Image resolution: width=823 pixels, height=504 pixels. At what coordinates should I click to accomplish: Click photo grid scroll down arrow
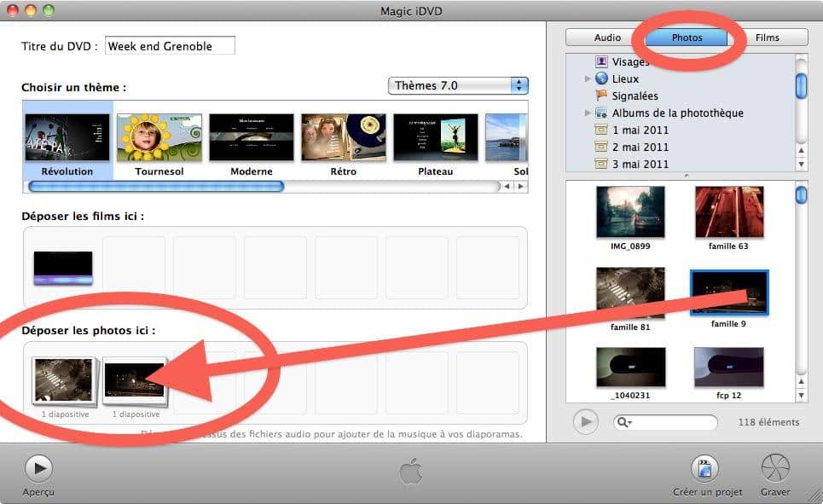(x=801, y=396)
